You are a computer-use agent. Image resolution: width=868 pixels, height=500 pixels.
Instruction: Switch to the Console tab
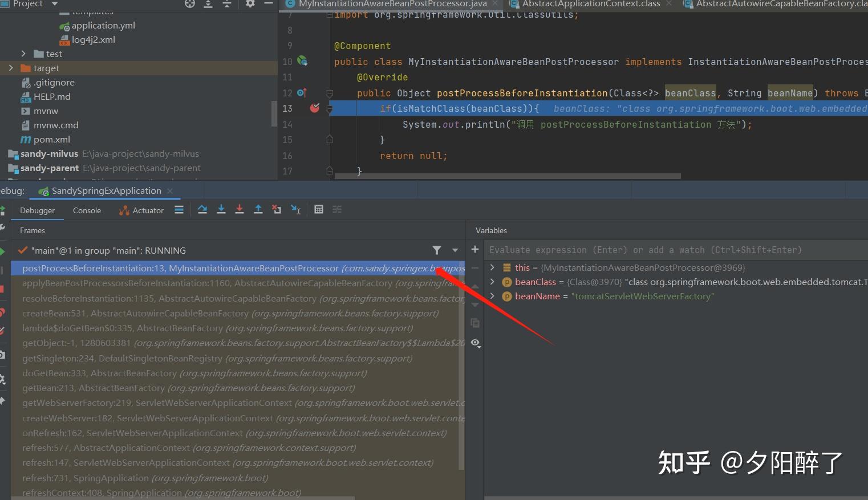[x=86, y=210]
